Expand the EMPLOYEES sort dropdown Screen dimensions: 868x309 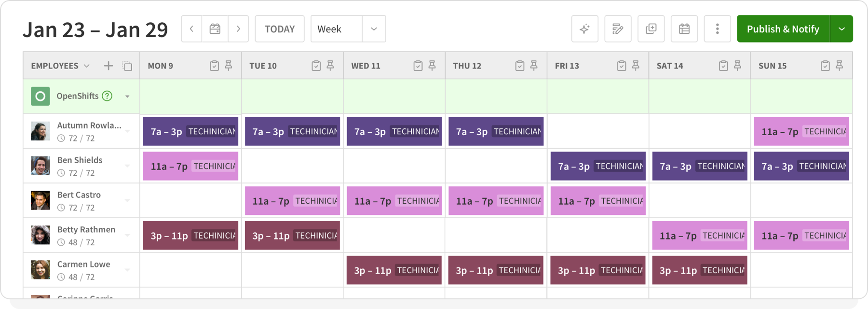(87, 66)
